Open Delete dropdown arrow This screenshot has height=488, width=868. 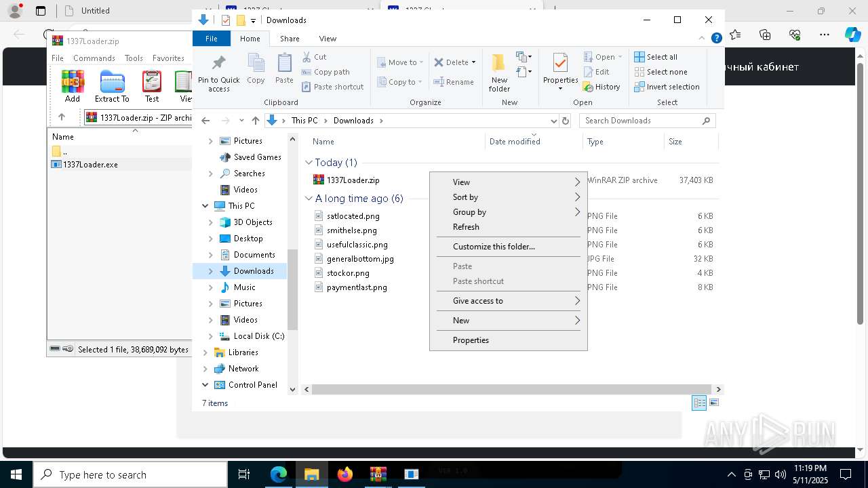[473, 62]
